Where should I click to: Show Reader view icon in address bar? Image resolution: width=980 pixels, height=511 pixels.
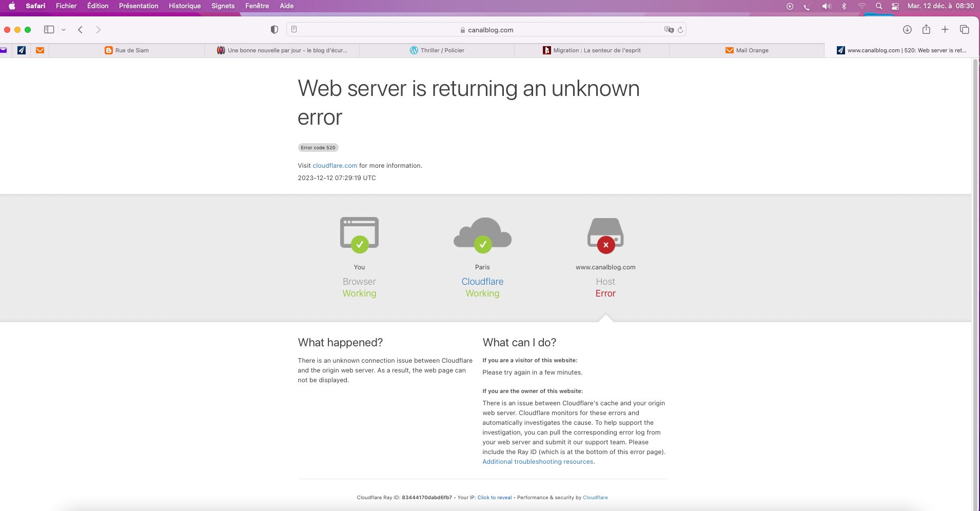[x=294, y=30]
